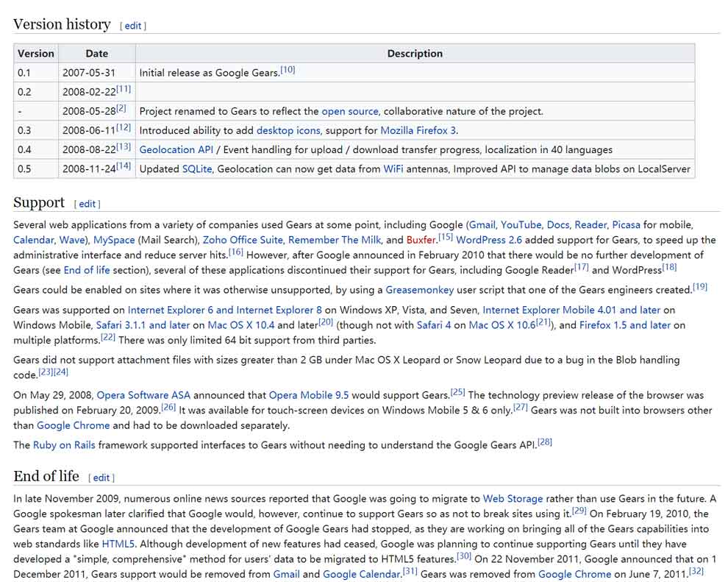Edit the End of life section
Image resolution: width=728 pixels, height=582 pixels.
[101, 478]
